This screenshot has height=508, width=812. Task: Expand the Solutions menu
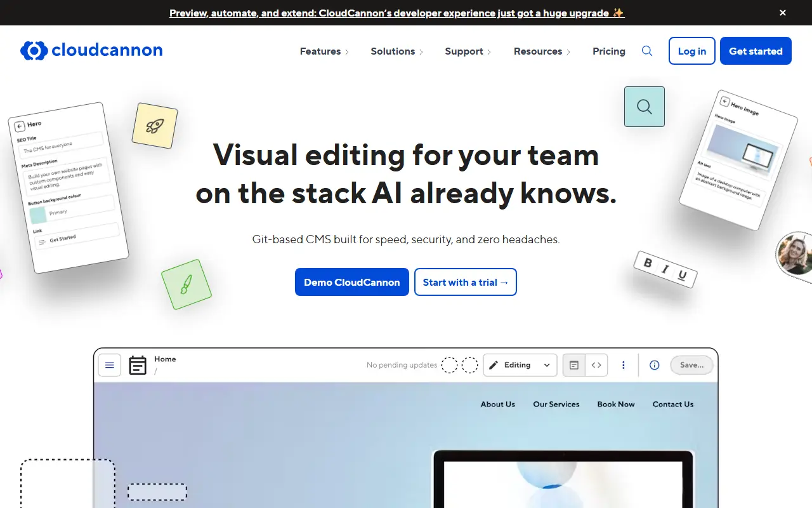(397, 51)
